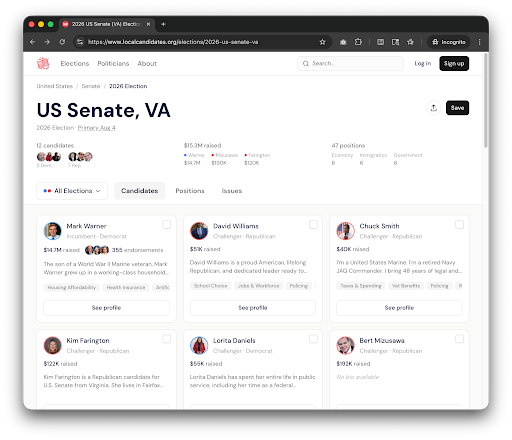Open the Politicians nav menu

pyautogui.click(x=113, y=63)
